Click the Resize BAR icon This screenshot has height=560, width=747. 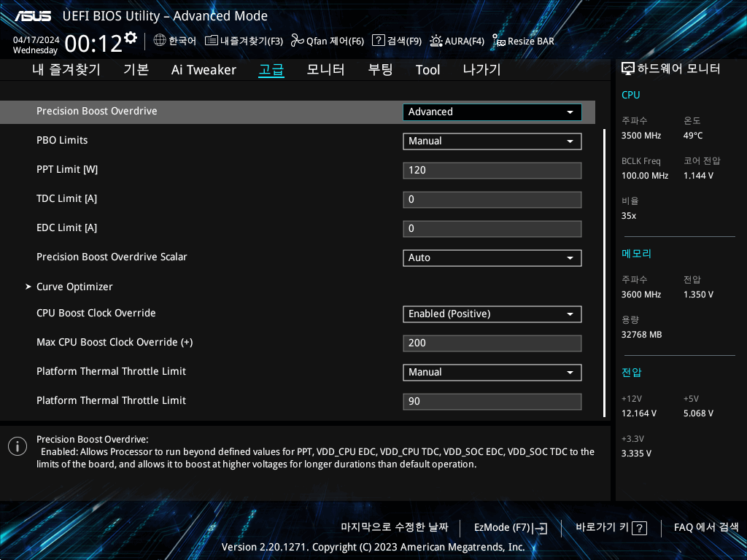499,41
